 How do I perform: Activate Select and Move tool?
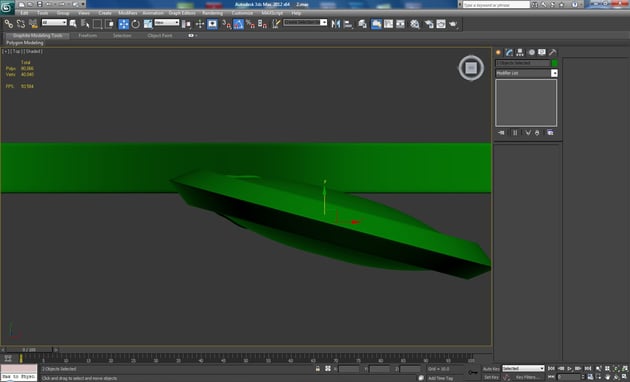pos(124,24)
